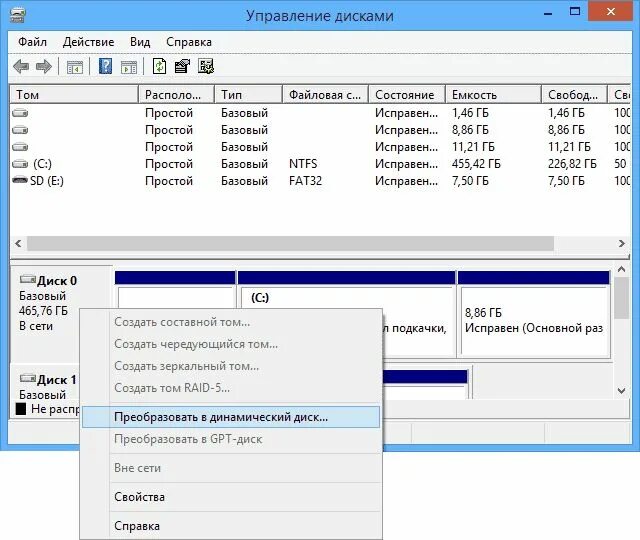Screen dimensions: 640x540
Task: Open the Вид menu
Action: click(x=140, y=42)
